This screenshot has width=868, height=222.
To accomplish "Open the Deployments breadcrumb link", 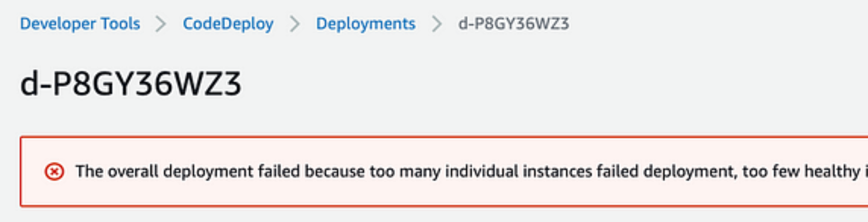I will [x=366, y=24].
